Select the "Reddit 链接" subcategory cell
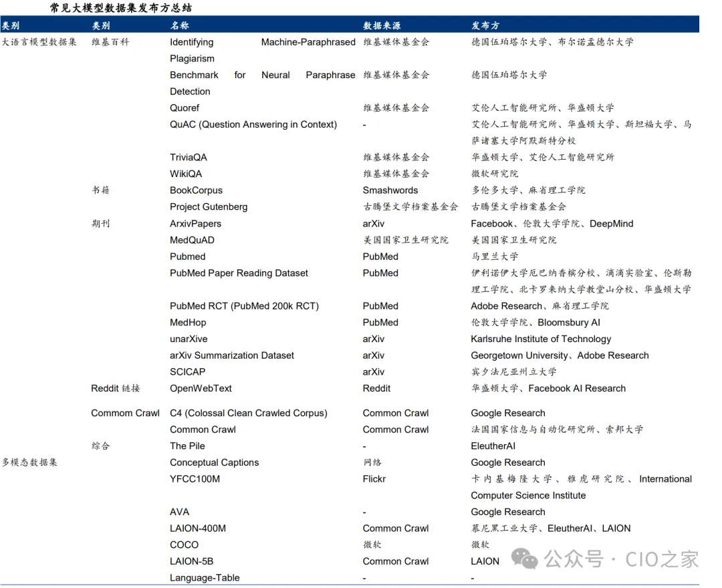 (x=115, y=388)
